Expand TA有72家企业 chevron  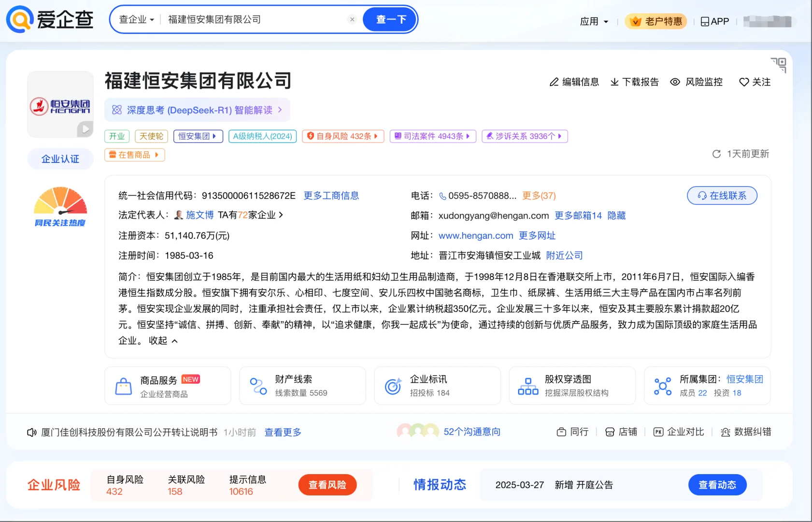[x=281, y=215]
